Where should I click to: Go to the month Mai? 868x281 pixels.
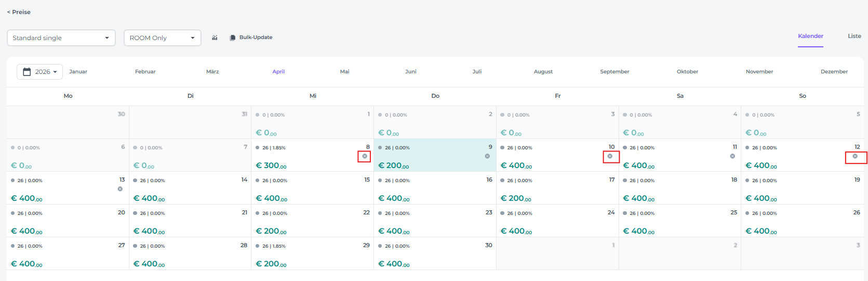pyautogui.click(x=344, y=72)
